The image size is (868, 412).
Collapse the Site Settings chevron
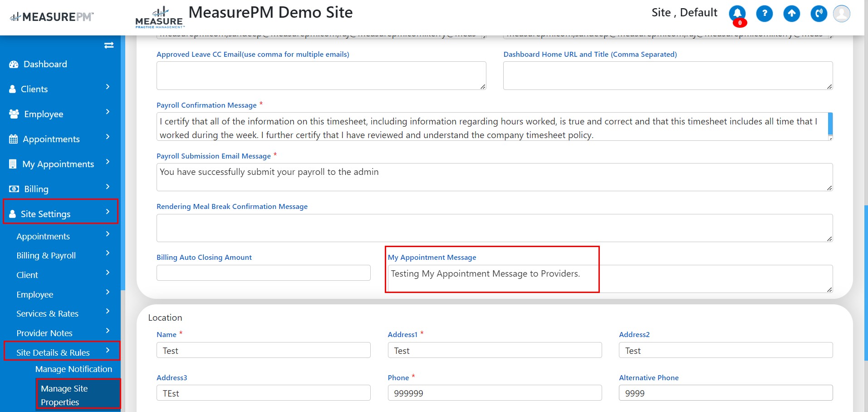[108, 212]
